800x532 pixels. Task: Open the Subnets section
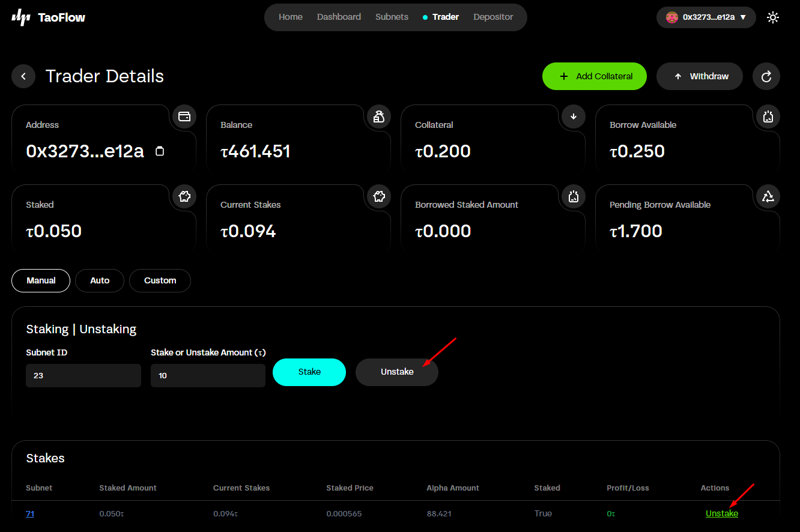[392, 17]
